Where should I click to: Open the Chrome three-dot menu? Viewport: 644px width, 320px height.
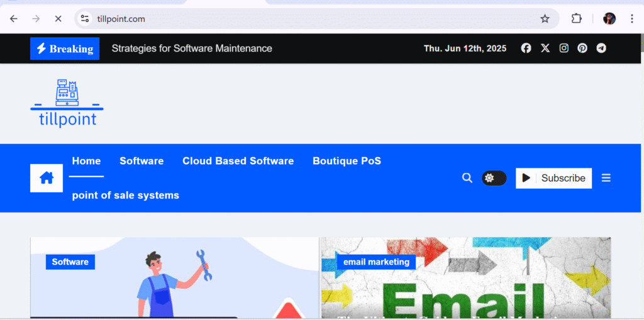coord(631,19)
